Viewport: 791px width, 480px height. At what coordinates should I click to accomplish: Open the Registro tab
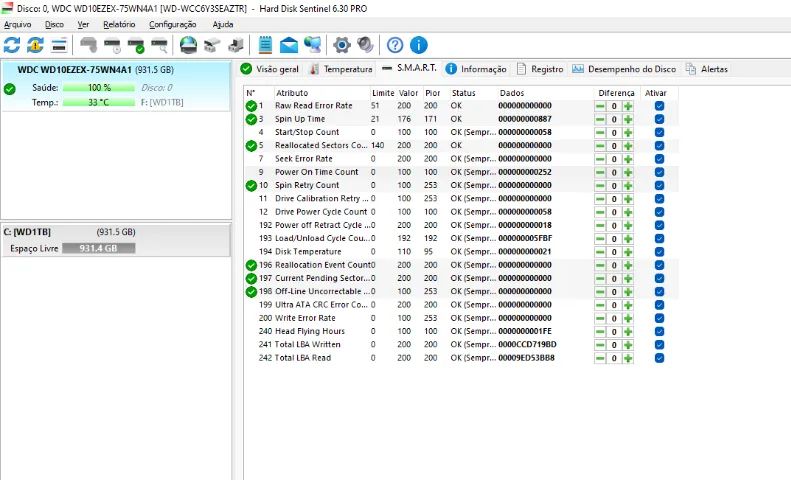coord(540,69)
